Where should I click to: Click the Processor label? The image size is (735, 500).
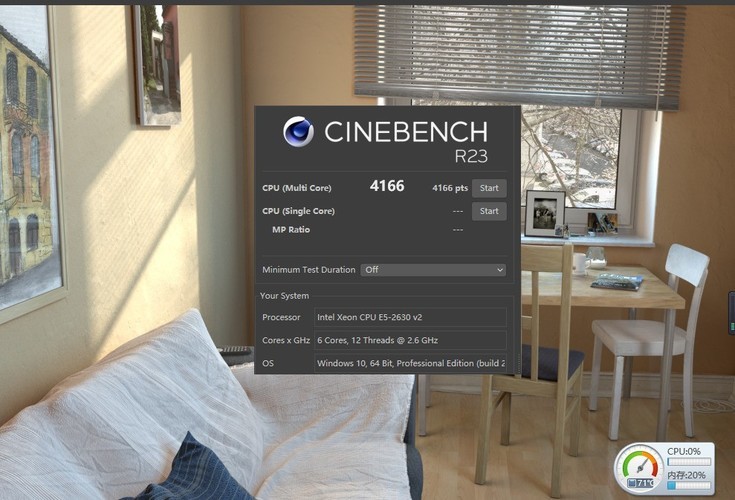(281, 317)
